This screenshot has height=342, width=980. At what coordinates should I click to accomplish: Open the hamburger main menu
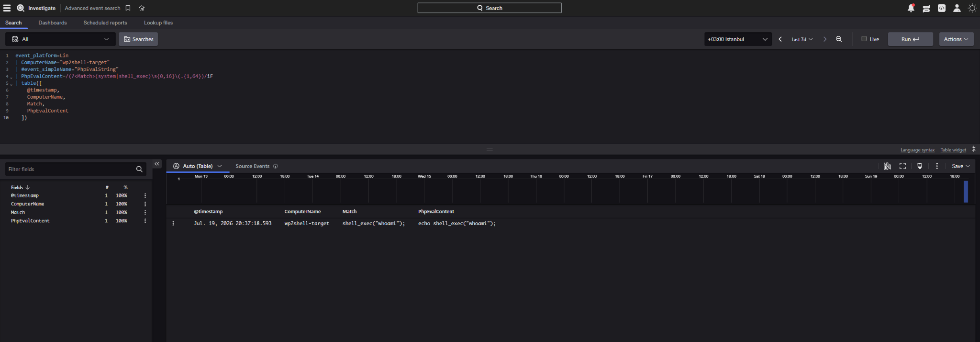7,8
